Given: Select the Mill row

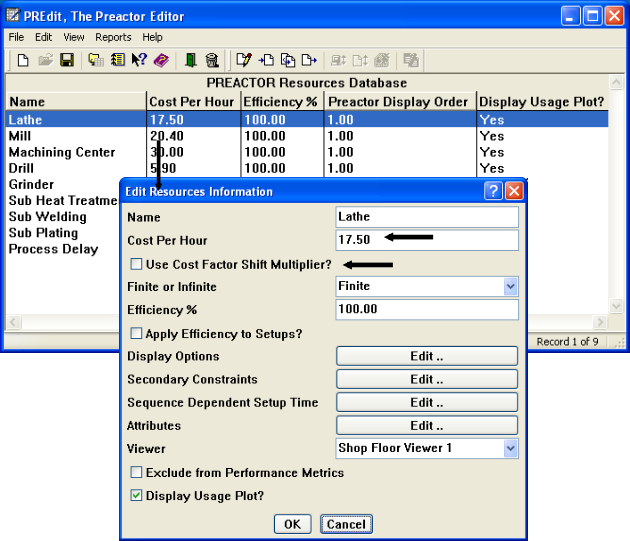Looking at the screenshot, I should 307,136.
